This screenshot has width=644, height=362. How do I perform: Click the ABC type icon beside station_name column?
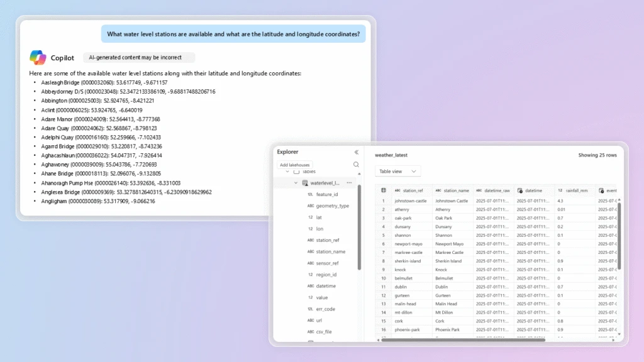coord(438,190)
